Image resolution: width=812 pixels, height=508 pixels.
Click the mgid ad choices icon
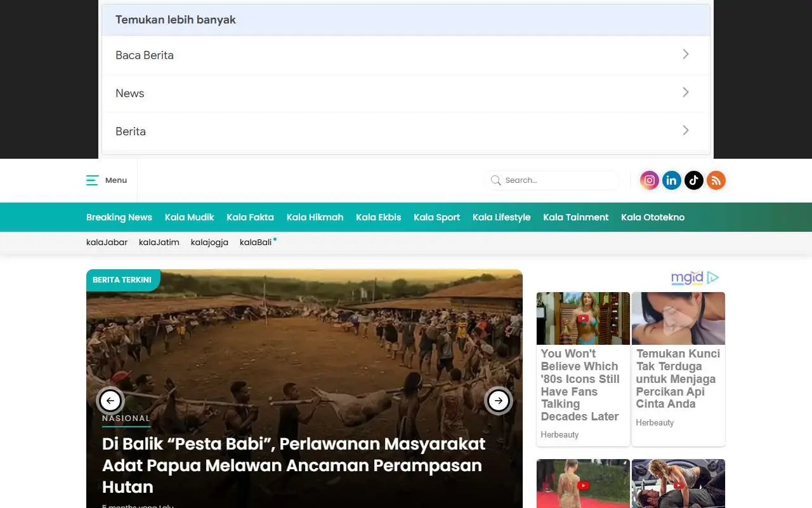click(713, 277)
